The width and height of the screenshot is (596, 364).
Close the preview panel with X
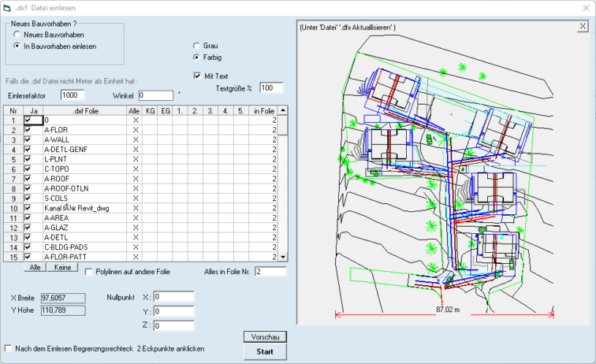(583, 26)
